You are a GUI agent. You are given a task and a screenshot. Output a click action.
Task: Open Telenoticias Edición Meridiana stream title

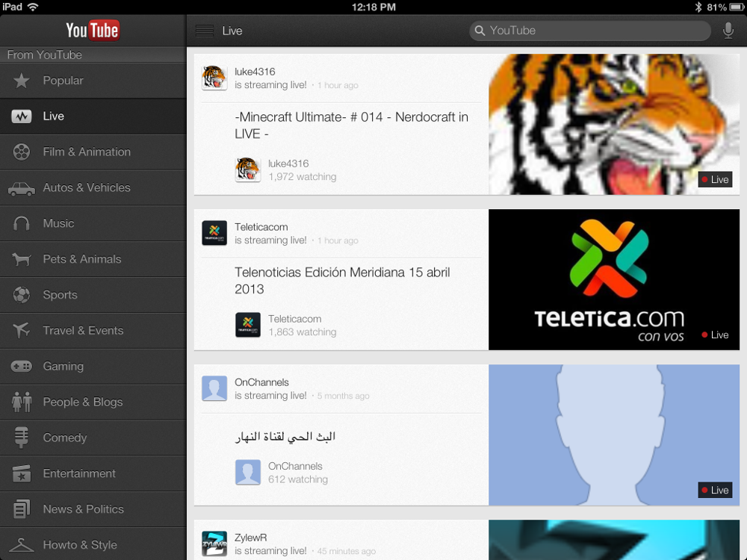(342, 281)
